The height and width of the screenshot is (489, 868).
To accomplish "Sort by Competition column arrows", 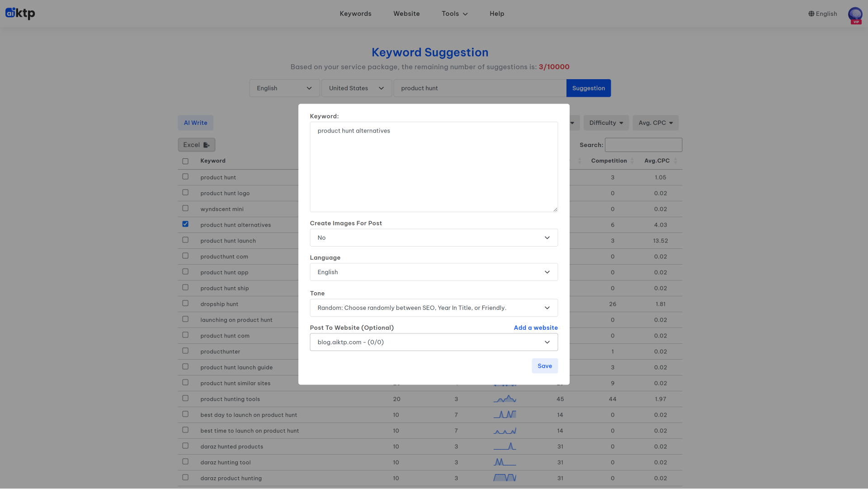I will (632, 161).
